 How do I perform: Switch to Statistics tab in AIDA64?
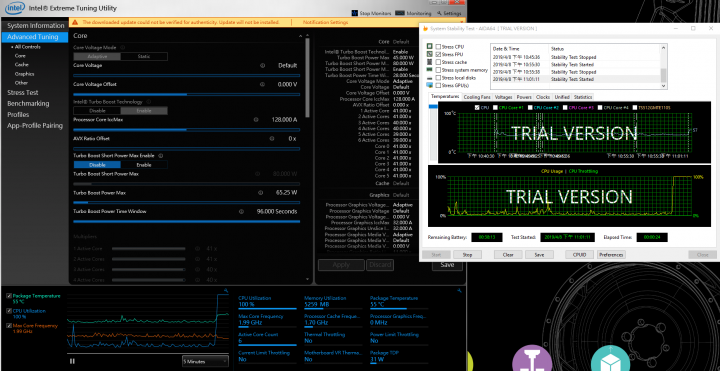coord(583,97)
